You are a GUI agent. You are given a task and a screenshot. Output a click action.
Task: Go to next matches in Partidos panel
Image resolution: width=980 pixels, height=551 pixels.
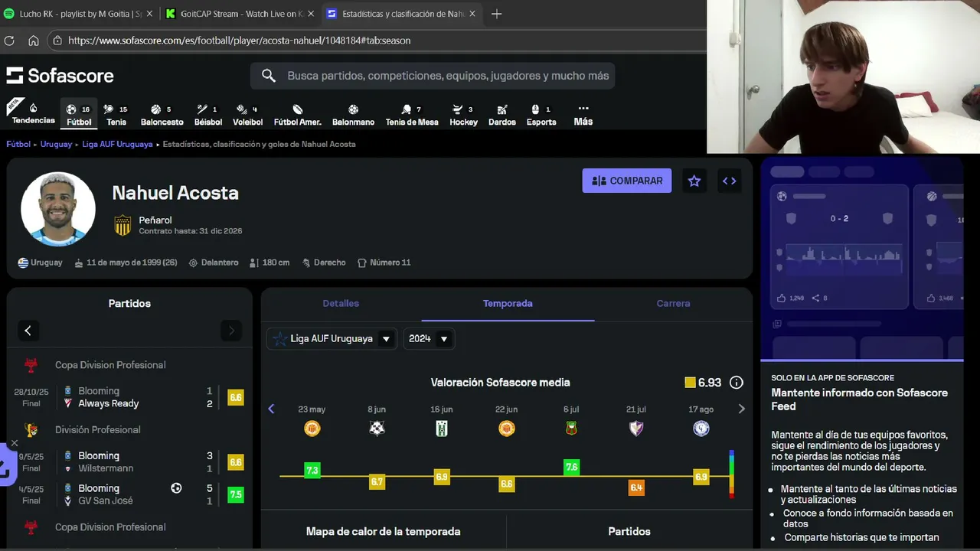231,331
